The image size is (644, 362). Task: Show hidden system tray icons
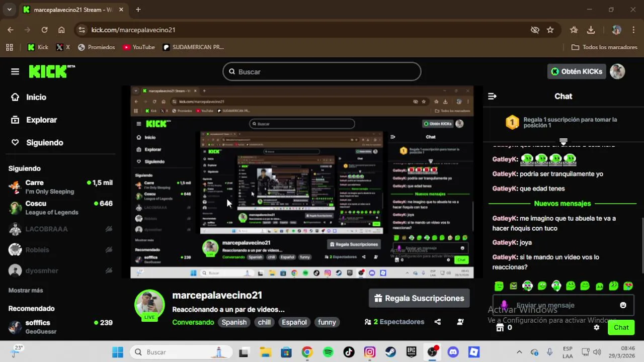click(x=519, y=352)
